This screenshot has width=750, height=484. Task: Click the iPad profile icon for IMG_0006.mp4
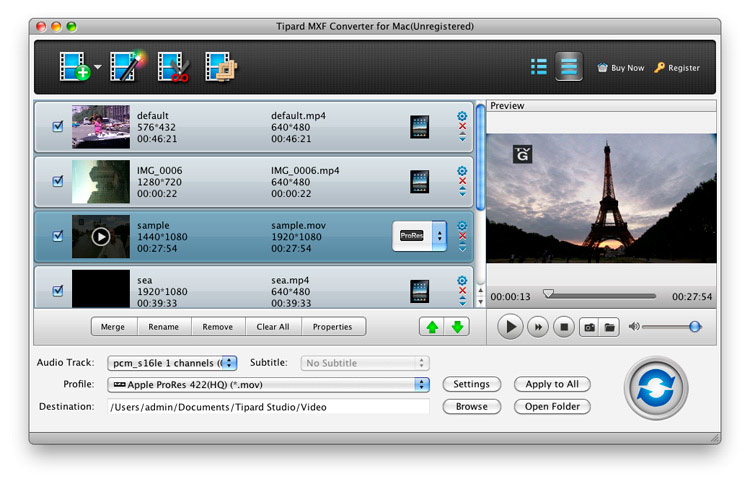click(419, 182)
